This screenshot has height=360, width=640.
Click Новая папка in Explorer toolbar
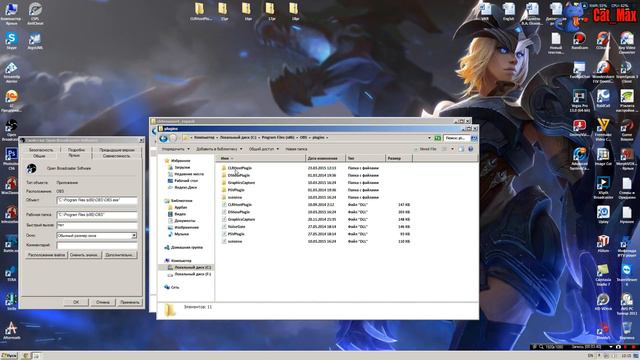296,149
